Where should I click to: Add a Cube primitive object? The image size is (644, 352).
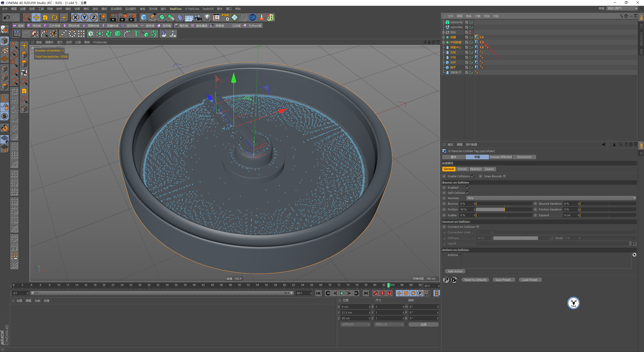tap(144, 17)
